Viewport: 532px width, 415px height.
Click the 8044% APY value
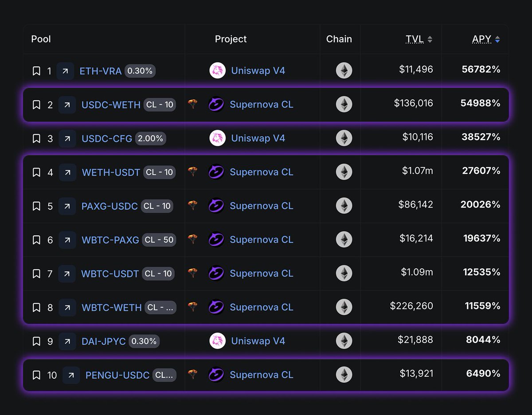point(483,340)
